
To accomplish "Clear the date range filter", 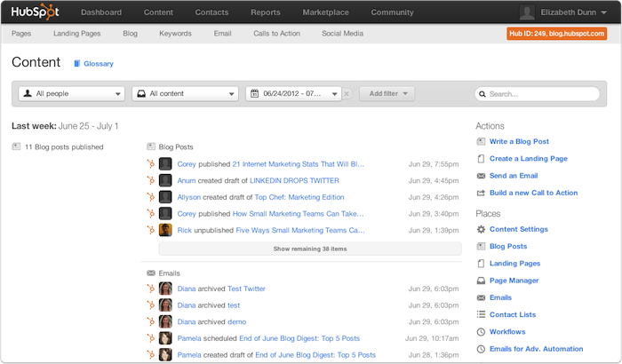I will pyautogui.click(x=347, y=93).
